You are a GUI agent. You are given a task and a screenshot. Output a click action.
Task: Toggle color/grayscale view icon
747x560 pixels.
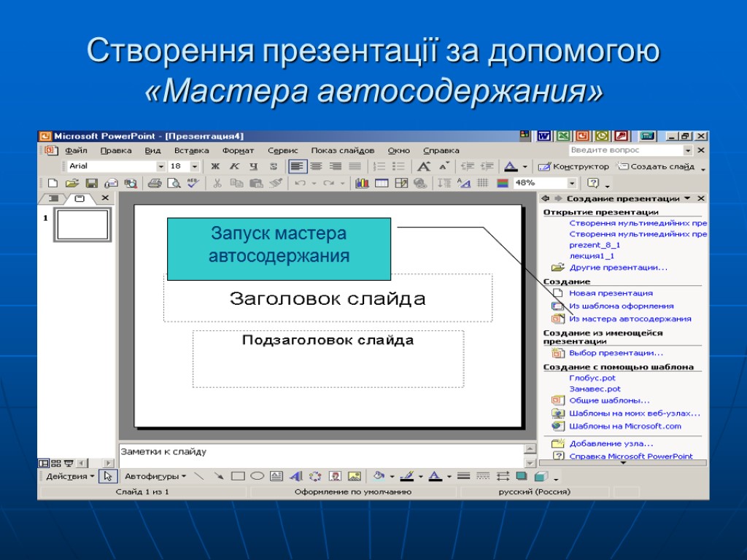[x=503, y=183]
